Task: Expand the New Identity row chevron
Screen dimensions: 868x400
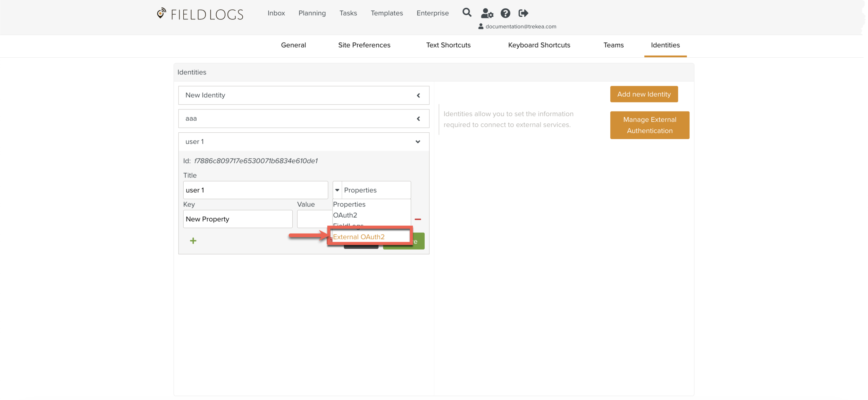Action: [x=418, y=95]
